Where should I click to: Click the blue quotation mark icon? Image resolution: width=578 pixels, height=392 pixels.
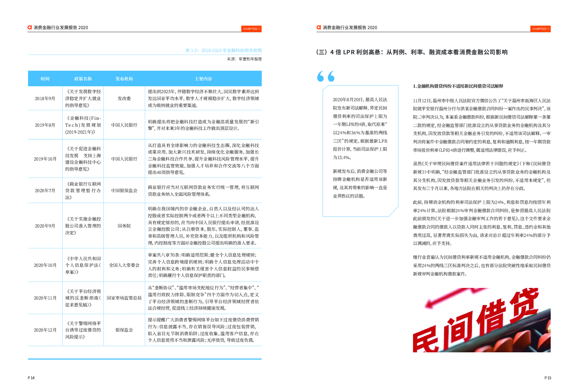[x=326, y=76]
